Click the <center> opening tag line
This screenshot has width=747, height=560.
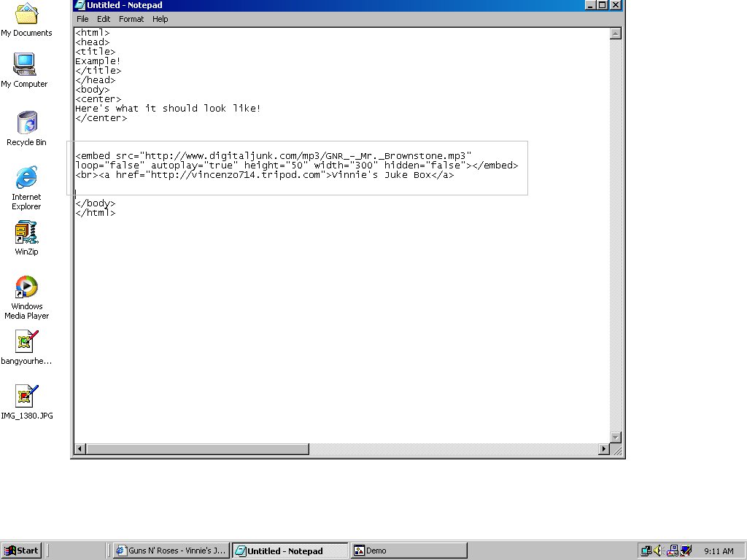[x=98, y=99]
